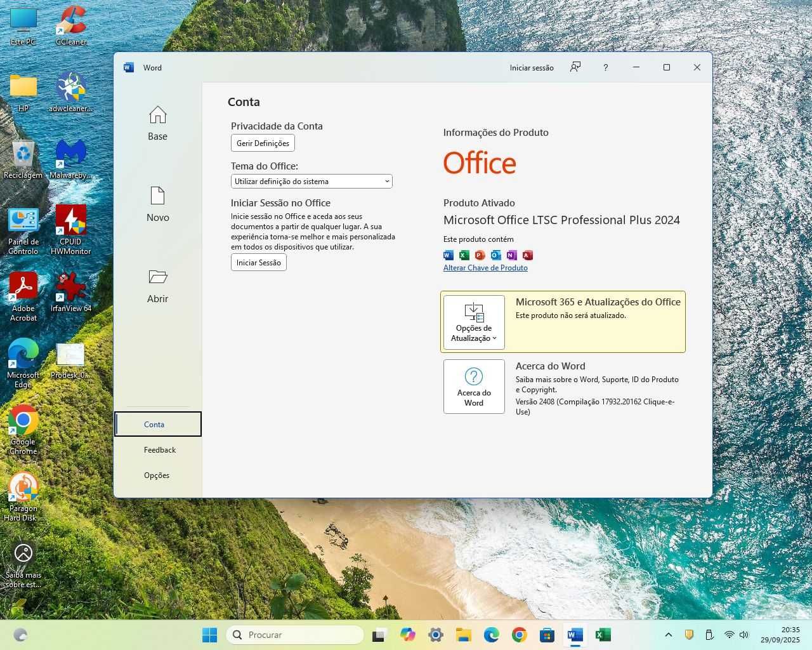Select Adobe Acrobat desktop shortcut

tap(23, 297)
